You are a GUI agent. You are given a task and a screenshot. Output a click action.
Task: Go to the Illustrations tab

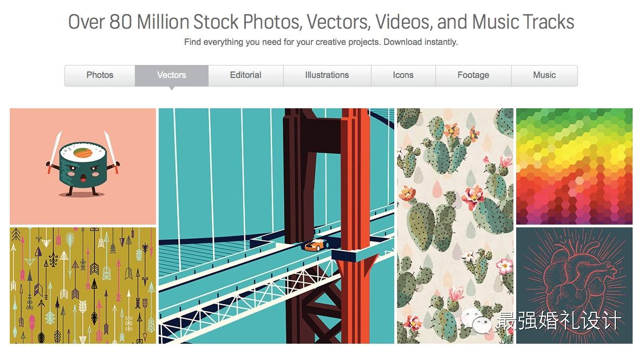click(327, 75)
